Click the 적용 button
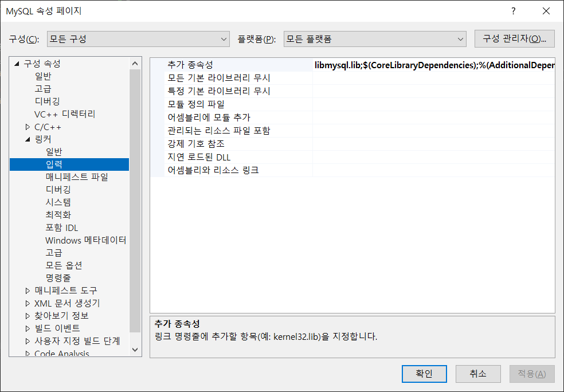Screen dimensions: 564x392 tap(532, 374)
